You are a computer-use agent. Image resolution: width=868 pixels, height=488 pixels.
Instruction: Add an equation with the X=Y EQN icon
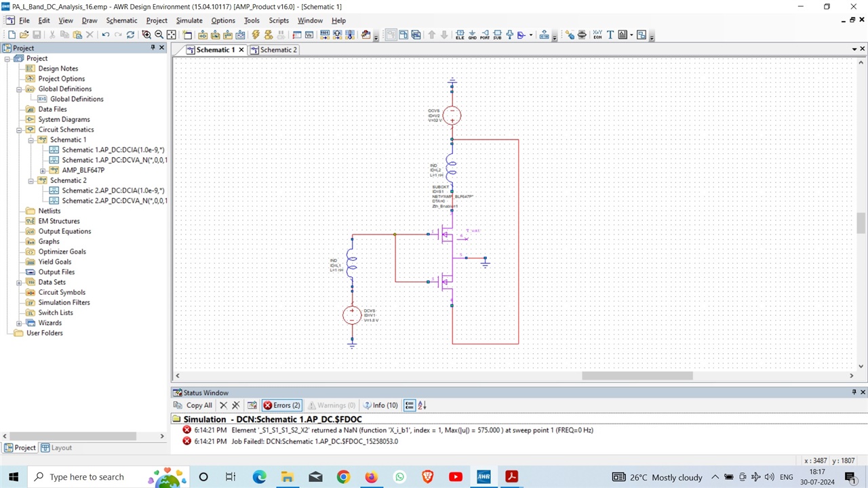pos(597,35)
